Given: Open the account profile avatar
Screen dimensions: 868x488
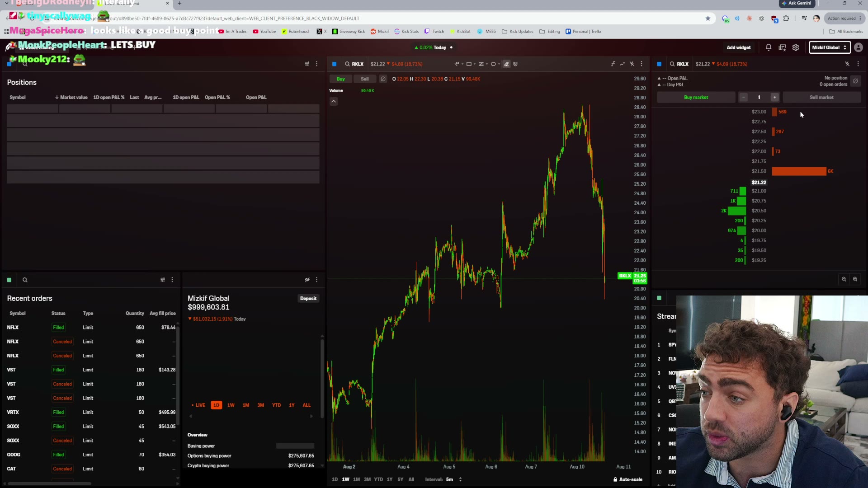Looking at the screenshot, I should [x=859, y=47].
